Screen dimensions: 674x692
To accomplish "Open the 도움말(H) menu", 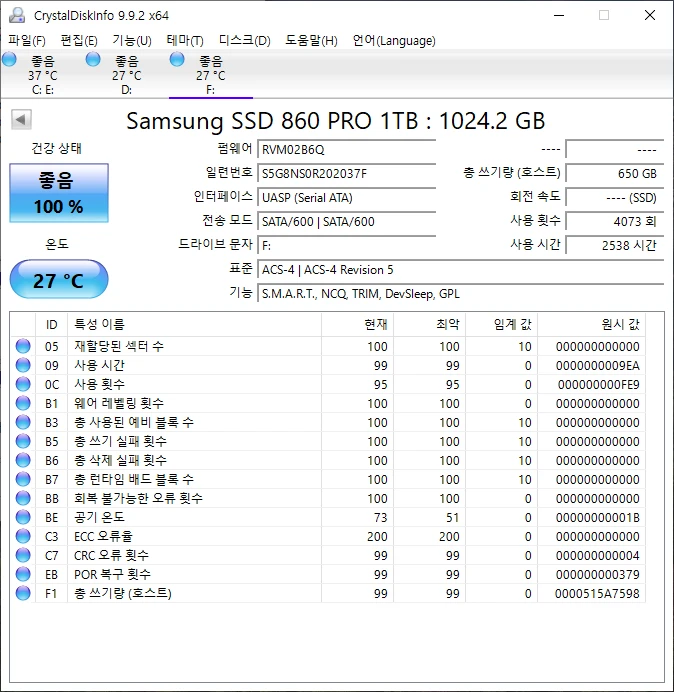I will point(311,41).
